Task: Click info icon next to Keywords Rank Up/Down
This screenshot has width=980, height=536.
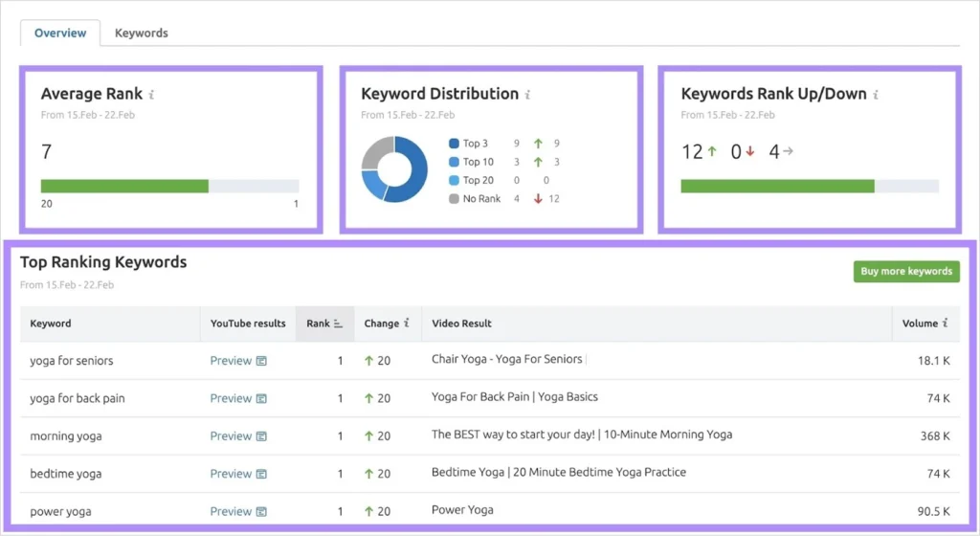Action: point(876,95)
